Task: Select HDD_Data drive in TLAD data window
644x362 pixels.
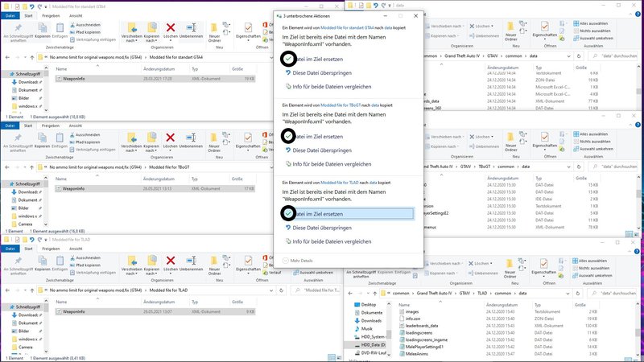Action: pos(369,345)
